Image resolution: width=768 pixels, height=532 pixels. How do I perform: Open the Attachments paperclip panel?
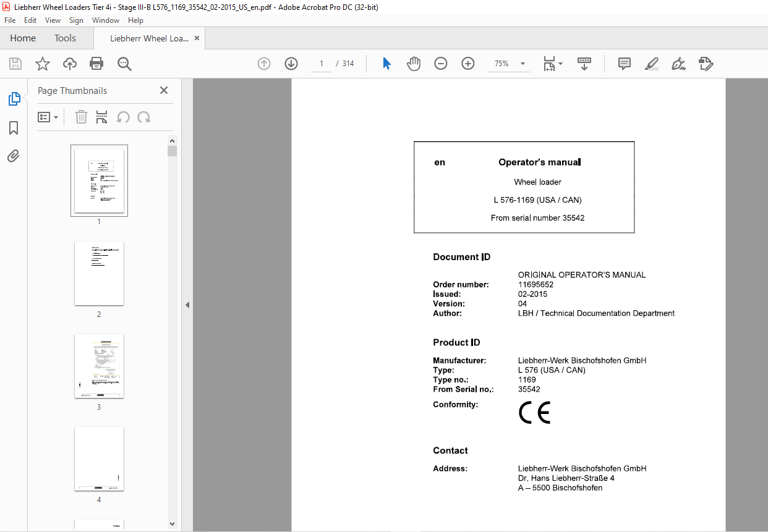(x=14, y=156)
